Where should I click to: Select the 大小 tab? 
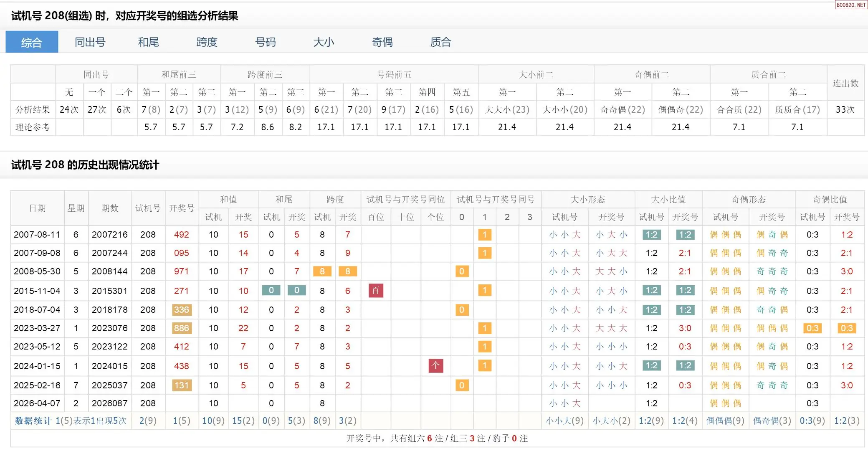point(324,42)
